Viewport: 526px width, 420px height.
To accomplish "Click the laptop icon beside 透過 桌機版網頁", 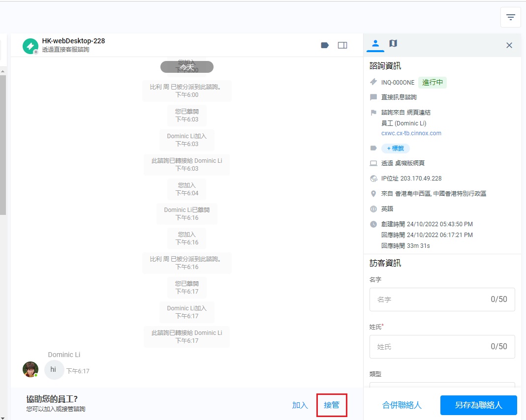I will 373,163.
